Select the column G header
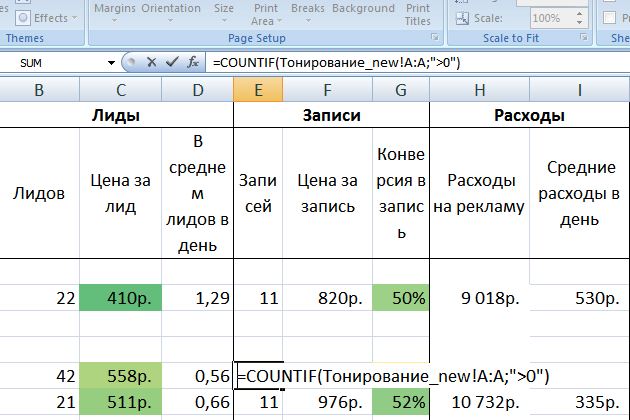This screenshot has height=420, width=630. pos(401,90)
